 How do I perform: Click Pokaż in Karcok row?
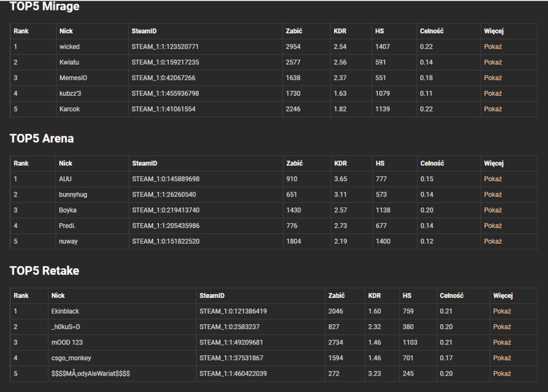pos(493,109)
